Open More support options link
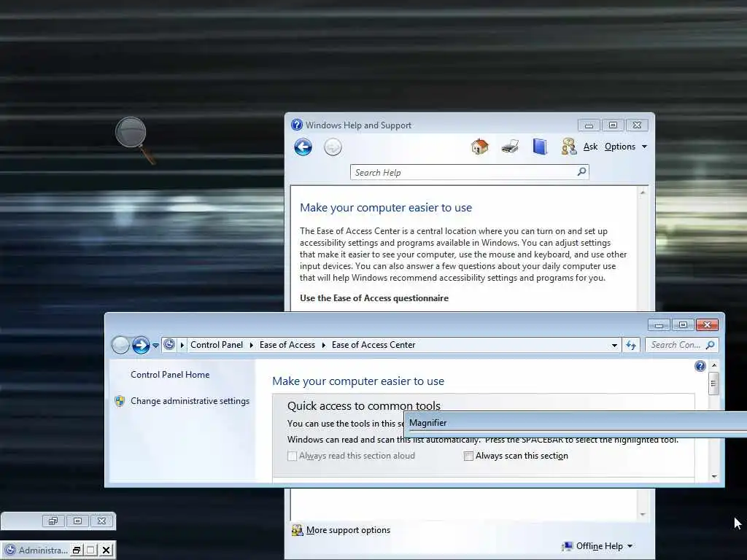Screen dimensions: 747x560 (348, 530)
